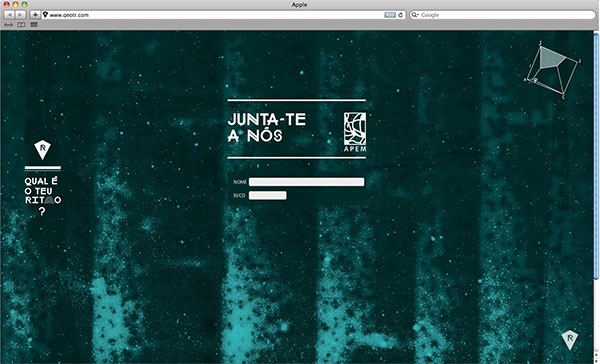Open the Qual é o teu ritmo link
Image resolution: width=600 pixels, height=364 pixels.
pyautogui.click(x=42, y=195)
